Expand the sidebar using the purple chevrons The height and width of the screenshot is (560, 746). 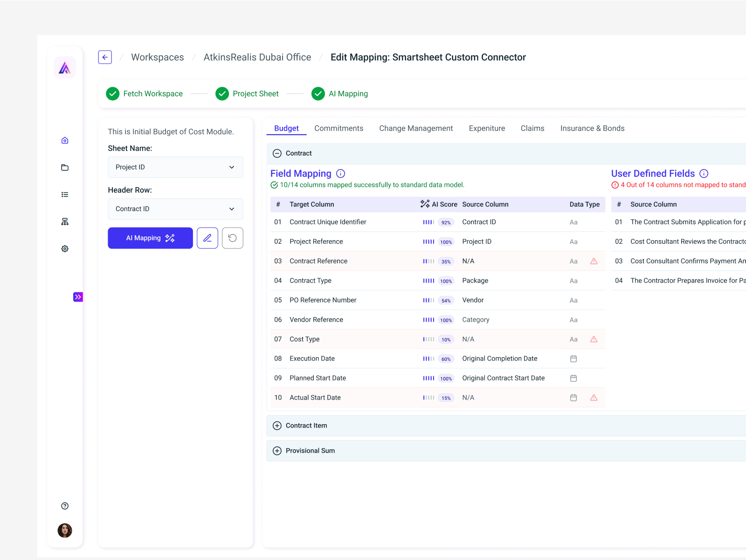[x=78, y=297]
